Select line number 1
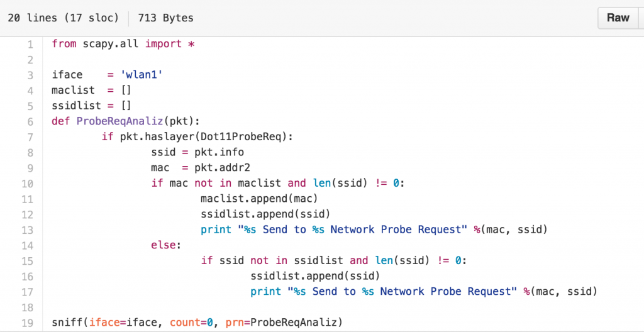Image resolution: width=644 pixels, height=332 pixels. click(x=30, y=44)
